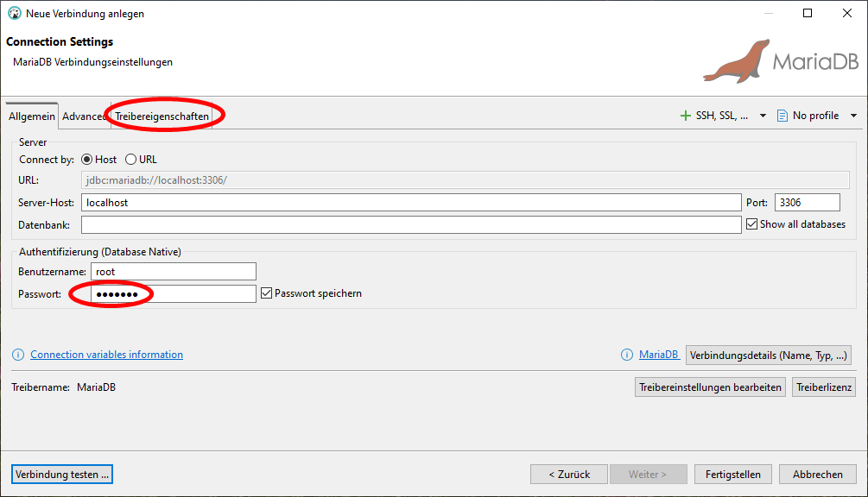Click the DBeaver window title icon
This screenshot has height=497, width=868.
click(14, 14)
